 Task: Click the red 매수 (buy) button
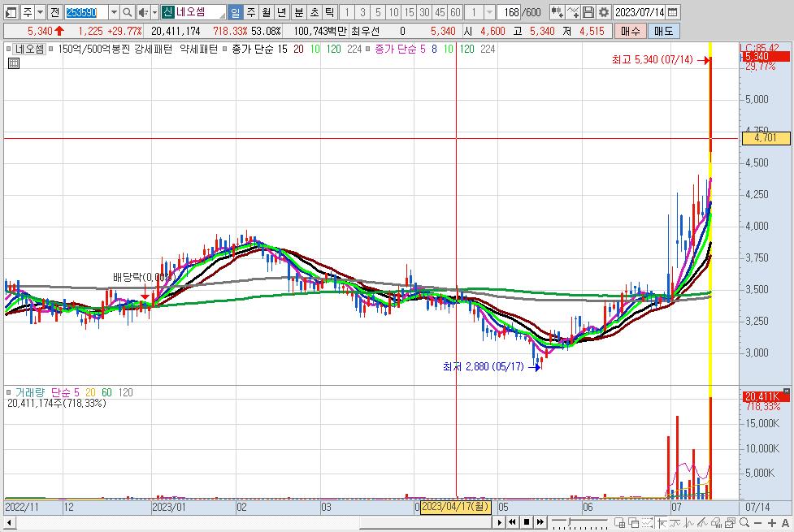(x=631, y=31)
